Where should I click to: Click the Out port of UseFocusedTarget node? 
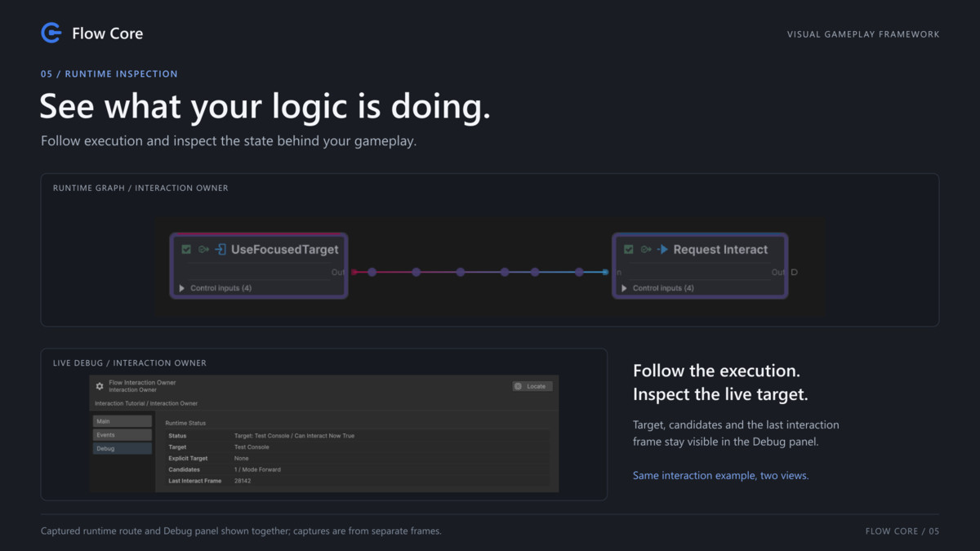pos(354,272)
